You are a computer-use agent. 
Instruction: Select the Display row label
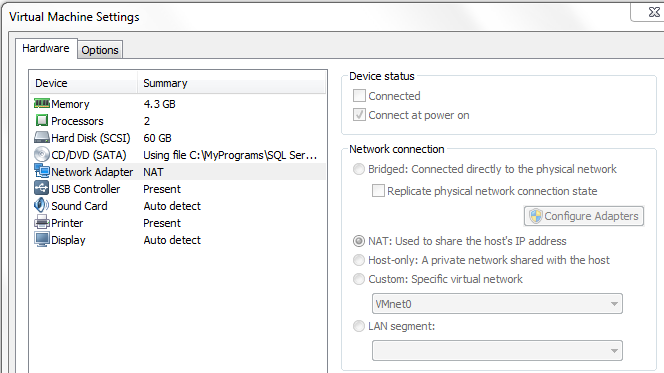68,240
